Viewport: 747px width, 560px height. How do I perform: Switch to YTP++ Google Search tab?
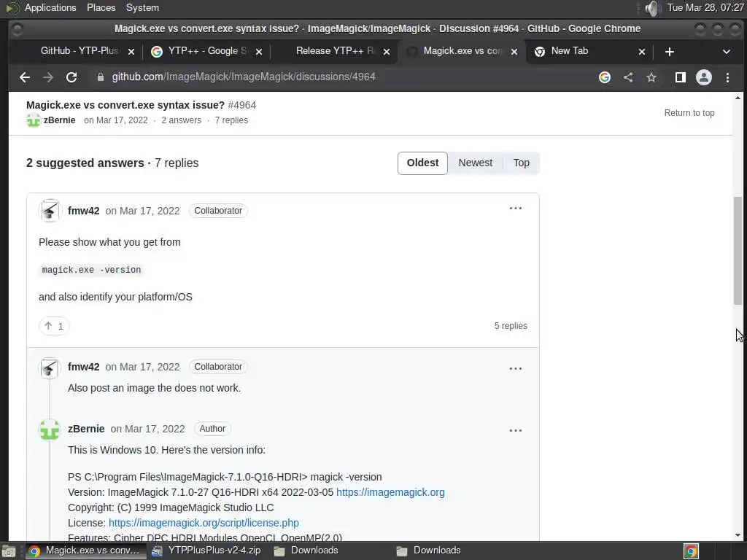click(206, 51)
